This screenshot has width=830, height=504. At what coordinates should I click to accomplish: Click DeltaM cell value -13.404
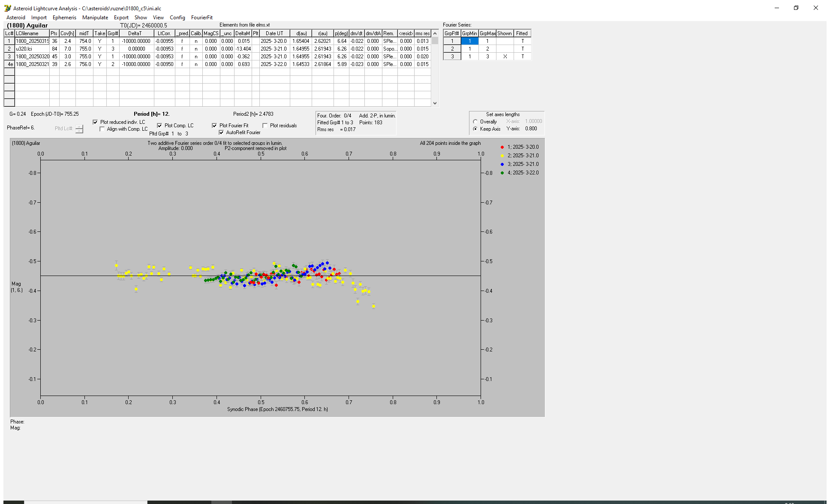[x=243, y=49]
